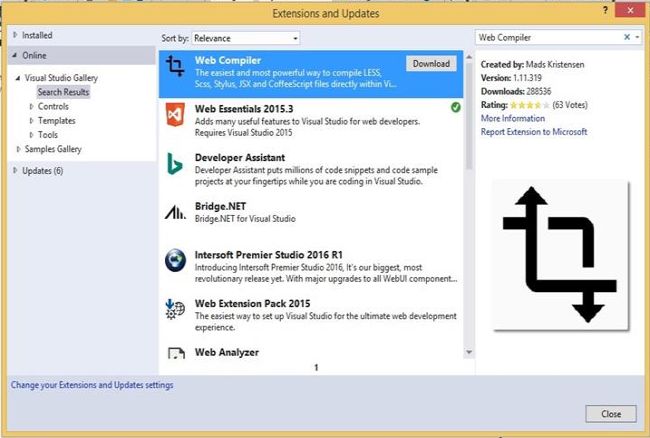This screenshot has width=650, height=438.
Task: Click the Bridge.NET logo icon
Action: (175, 212)
